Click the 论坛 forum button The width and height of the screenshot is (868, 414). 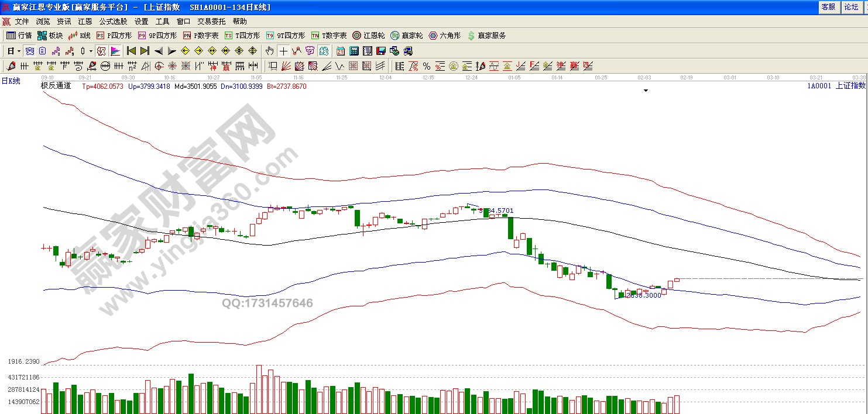pyautogui.click(x=850, y=7)
